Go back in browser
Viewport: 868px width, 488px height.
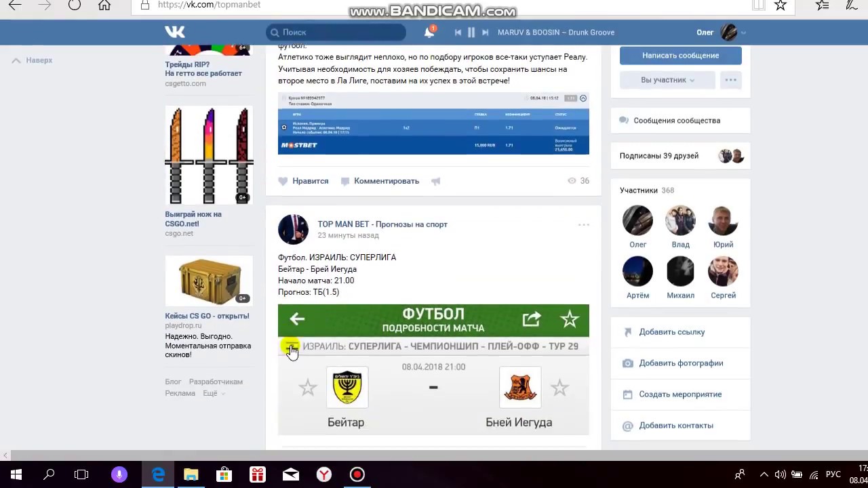14,5
